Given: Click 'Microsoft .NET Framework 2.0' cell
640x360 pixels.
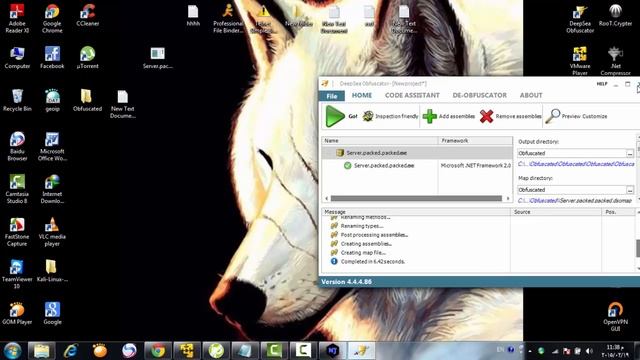Looking at the screenshot, I should click(x=476, y=166).
